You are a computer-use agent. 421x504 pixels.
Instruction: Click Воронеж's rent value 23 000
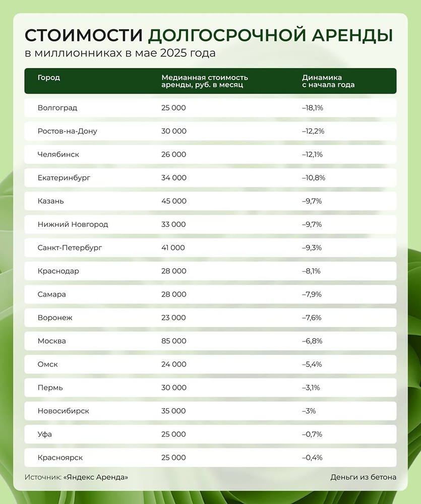point(174,318)
